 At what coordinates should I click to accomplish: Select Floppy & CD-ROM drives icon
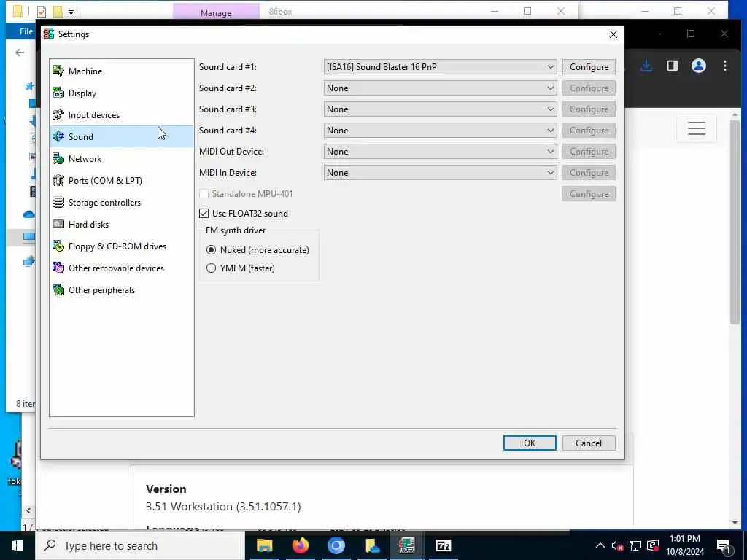coord(58,246)
